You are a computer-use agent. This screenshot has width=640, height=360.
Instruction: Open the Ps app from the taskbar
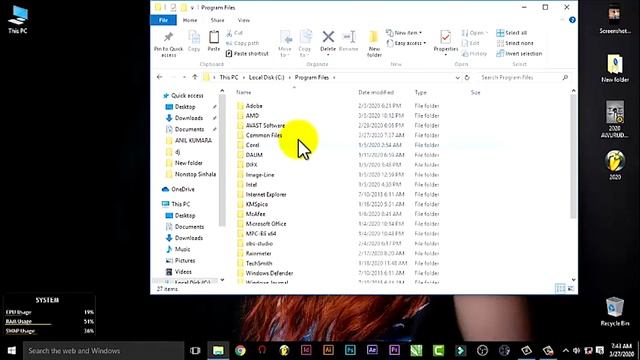click(350, 351)
